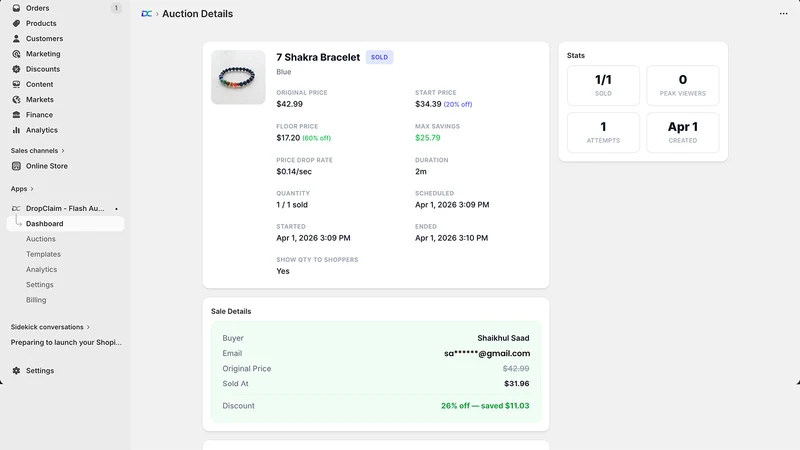Click the 7 Shakra Bracelet thumbnail
The image size is (800, 450).
[x=238, y=77]
